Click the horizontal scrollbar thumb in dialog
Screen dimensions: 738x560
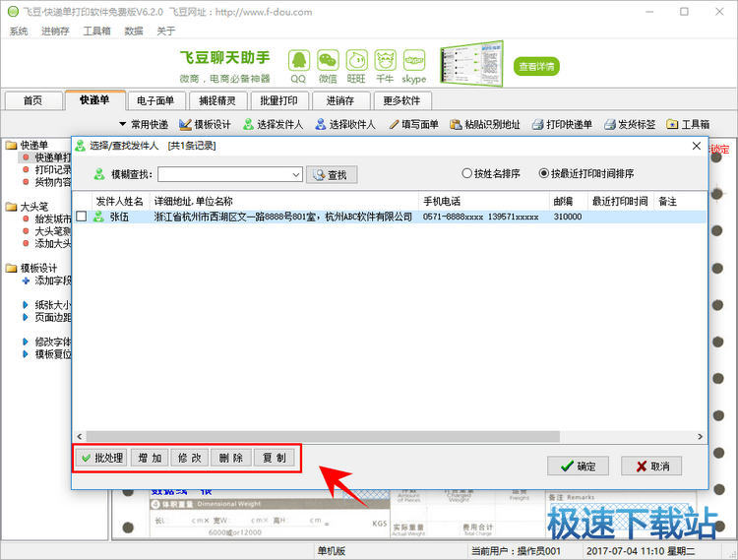323,437
